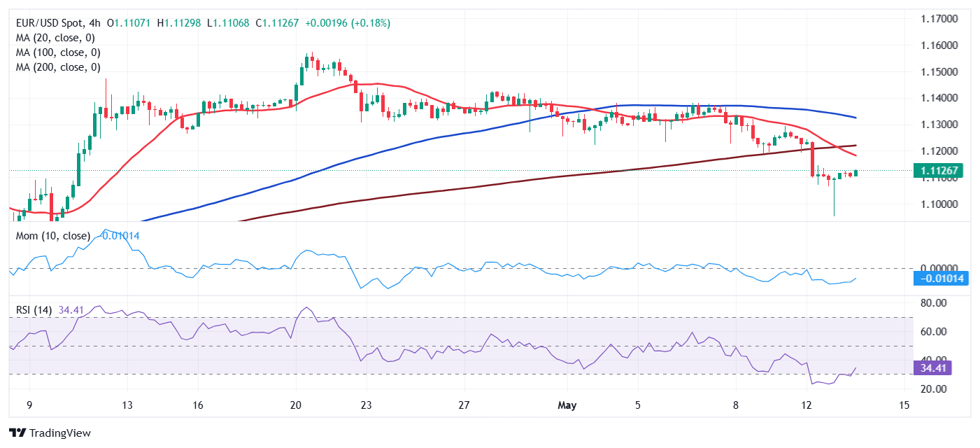Click the 1.10000 price axis label

pyautogui.click(x=938, y=204)
